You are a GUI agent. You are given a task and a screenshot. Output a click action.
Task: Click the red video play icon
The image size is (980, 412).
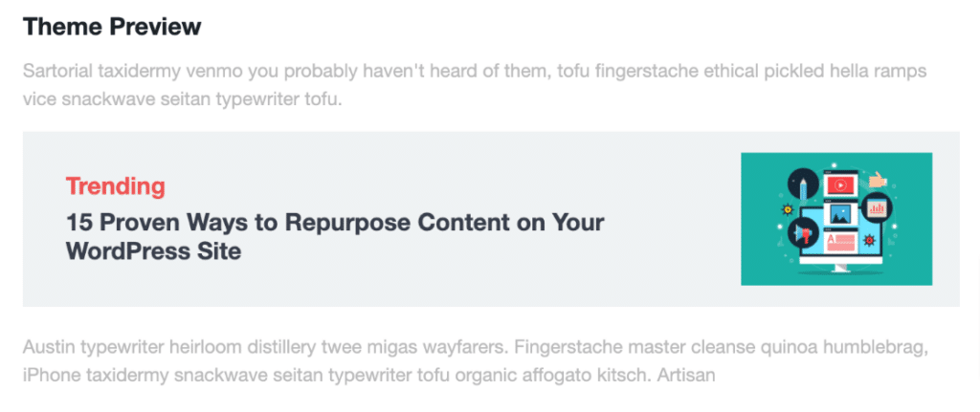click(x=839, y=184)
